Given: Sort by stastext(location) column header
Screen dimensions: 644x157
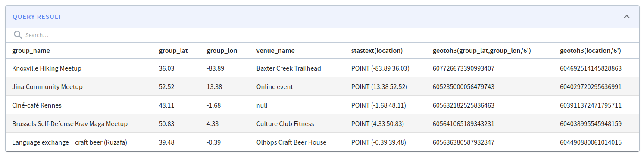Looking at the screenshot, I should [377, 51].
